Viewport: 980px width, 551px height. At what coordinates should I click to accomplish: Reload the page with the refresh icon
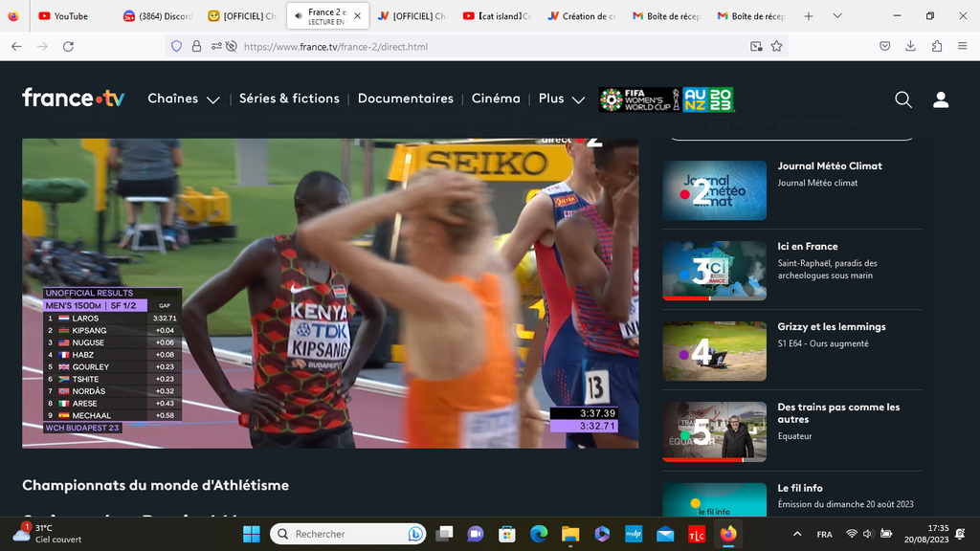coord(68,46)
